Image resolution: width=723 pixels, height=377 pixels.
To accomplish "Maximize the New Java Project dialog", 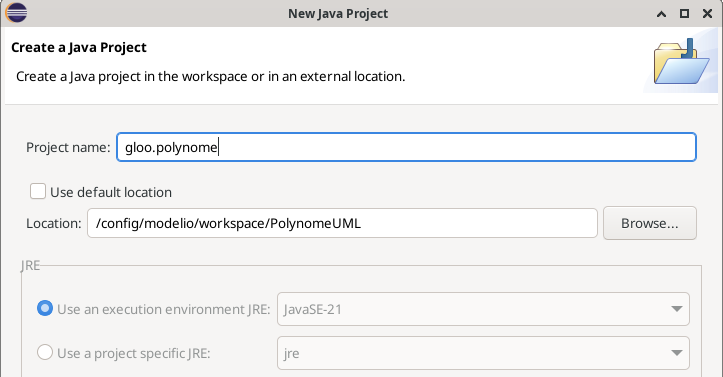I will click(x=684, y=14).
